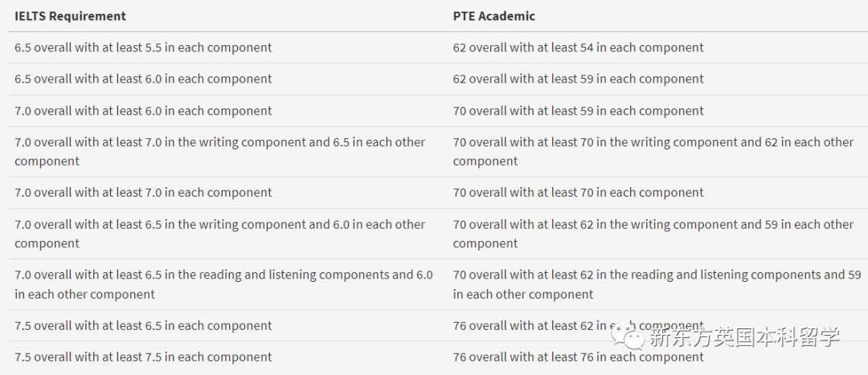This screenshot has width=868, height=375.
Task: Click PTE 76 overall at least 76 cell
Action: (579, 357)
